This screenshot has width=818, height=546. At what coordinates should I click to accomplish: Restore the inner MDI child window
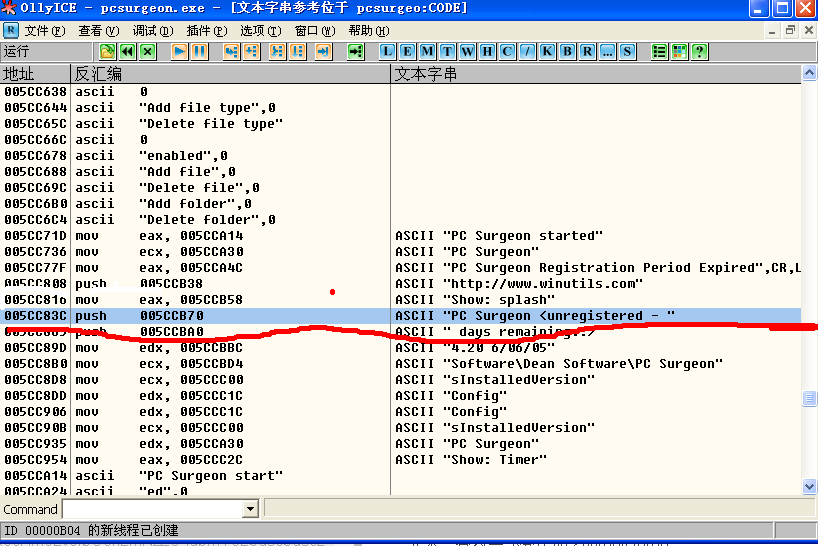click(790, 31)
